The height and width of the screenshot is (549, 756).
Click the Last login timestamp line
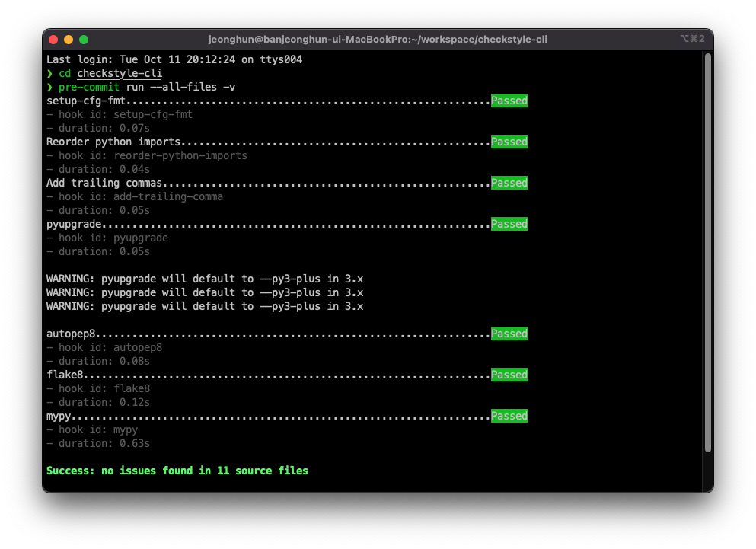(x=174, y=59)
